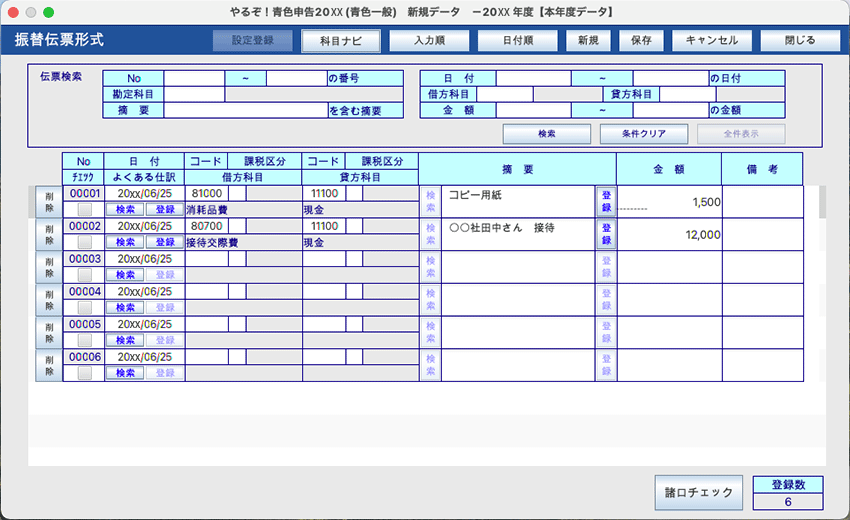Click 検索 under the date in row 00003
Image resolution: width=850 pixels, height=520 pixels.
[125, 275]
